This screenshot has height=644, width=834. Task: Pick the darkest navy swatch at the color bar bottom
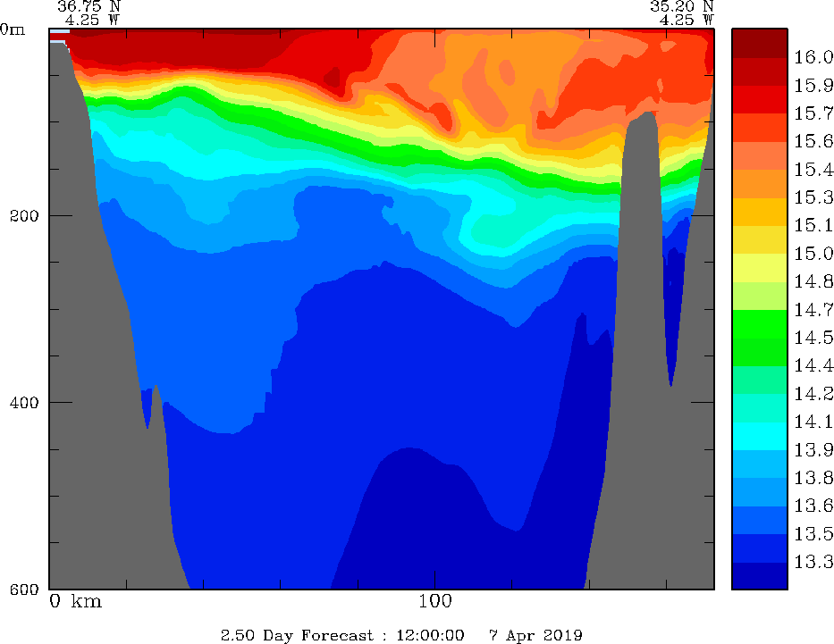tap(760, 575)
